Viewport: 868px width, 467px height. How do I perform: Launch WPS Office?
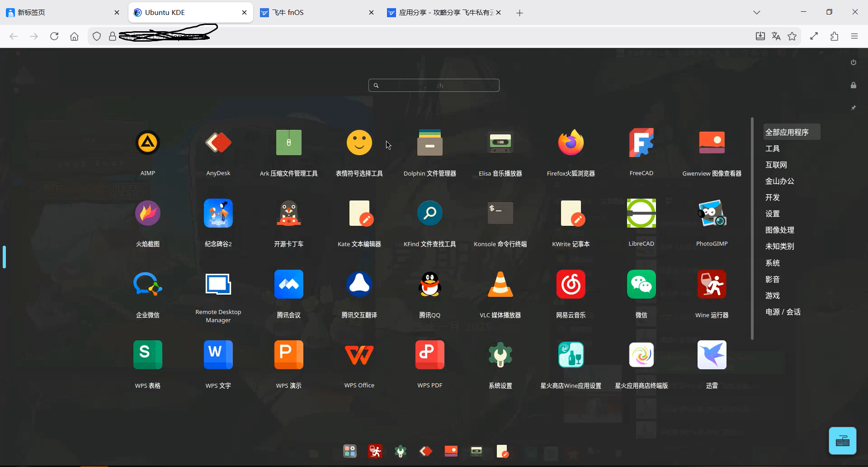click(359, 355)
